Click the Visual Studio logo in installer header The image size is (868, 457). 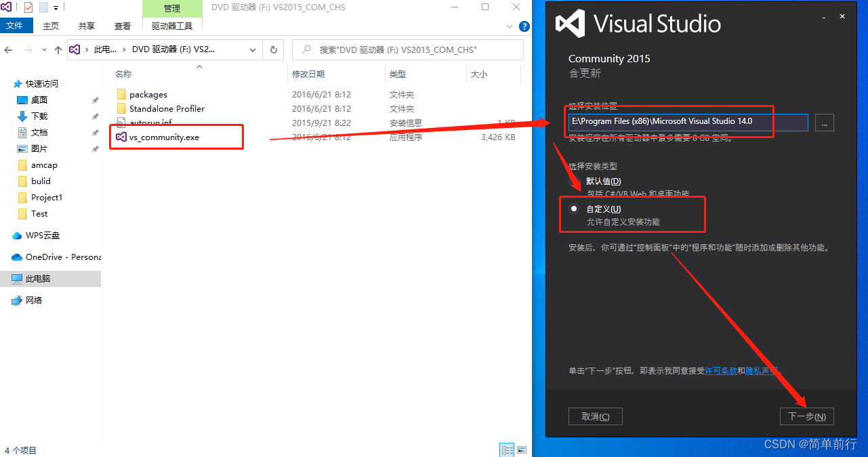570,24
